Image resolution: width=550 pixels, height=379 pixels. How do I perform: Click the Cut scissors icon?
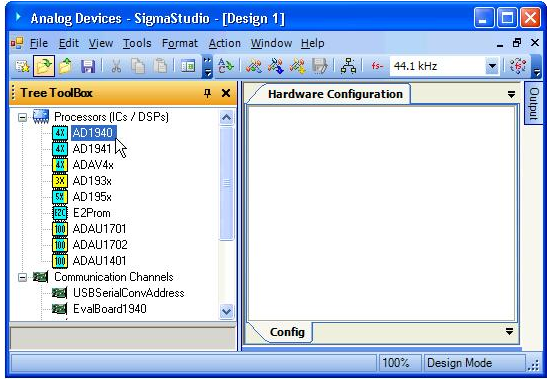pos(116,66)
